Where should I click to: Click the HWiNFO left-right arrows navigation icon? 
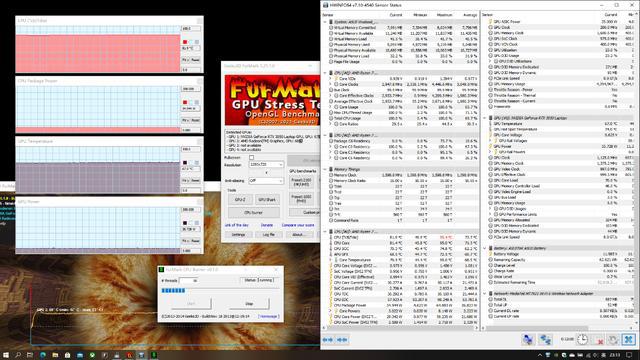coord(328,340)
